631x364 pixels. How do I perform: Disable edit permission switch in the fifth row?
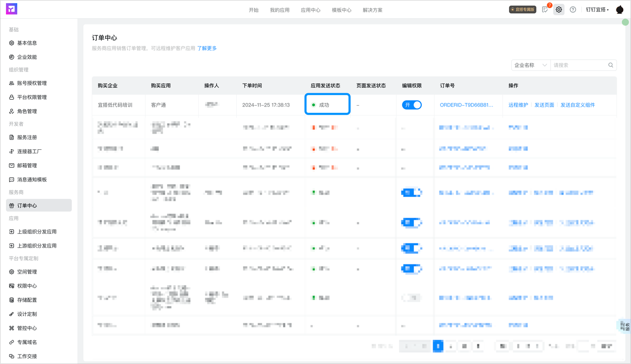[x=411, y=192]
